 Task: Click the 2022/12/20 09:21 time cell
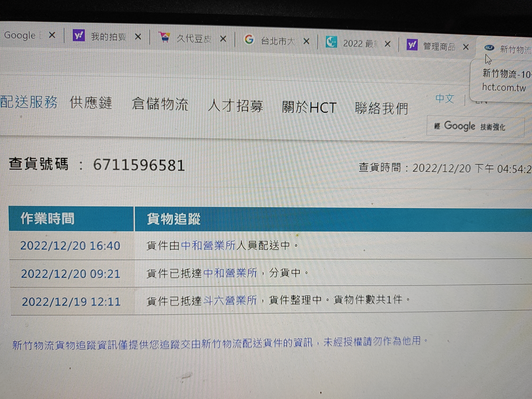[x=71, y=274]
